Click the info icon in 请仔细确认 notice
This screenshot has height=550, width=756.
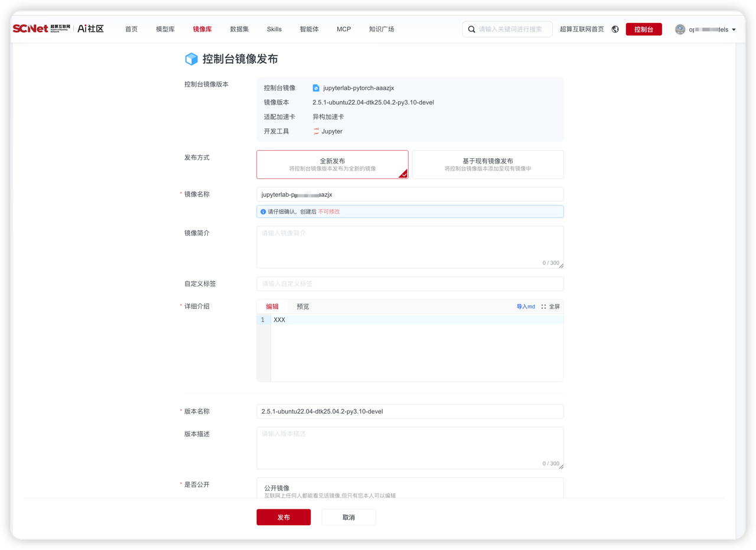(263, 211)
